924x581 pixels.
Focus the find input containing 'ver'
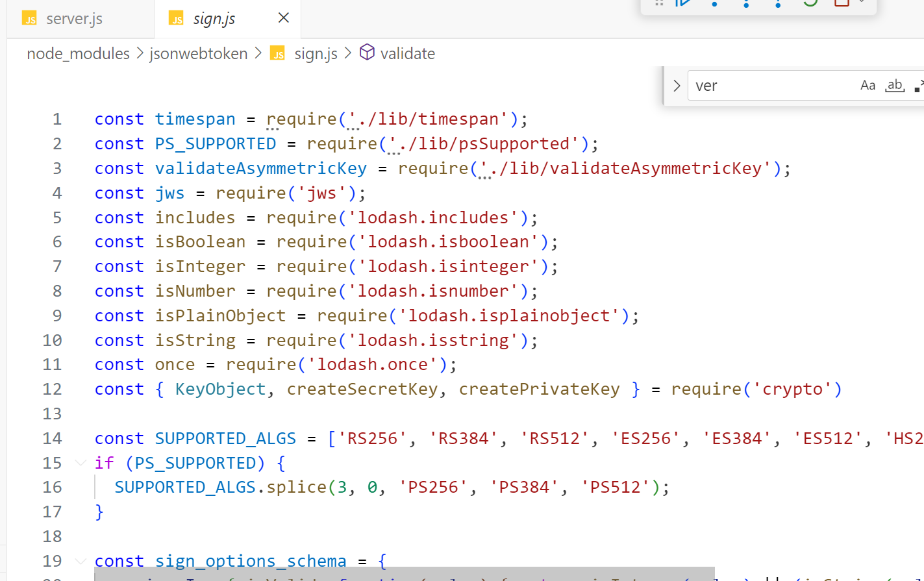coord(773,86)
